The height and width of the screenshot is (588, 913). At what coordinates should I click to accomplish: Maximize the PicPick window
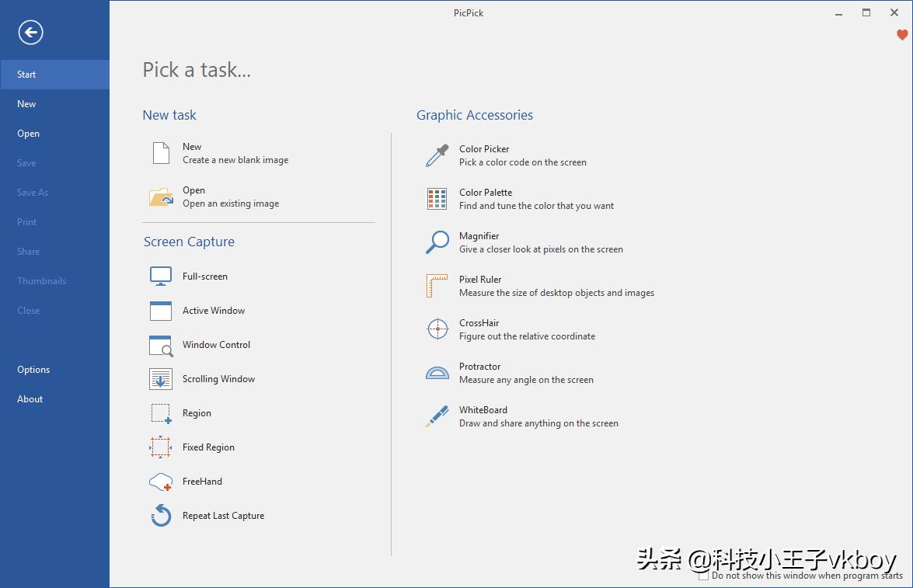coord(866,12)
